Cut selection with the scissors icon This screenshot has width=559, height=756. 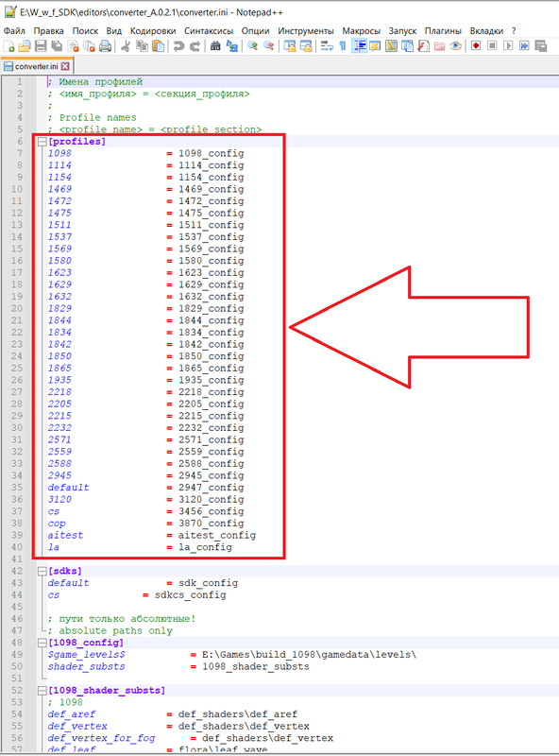pyautogui.click(x=126, y=46)
